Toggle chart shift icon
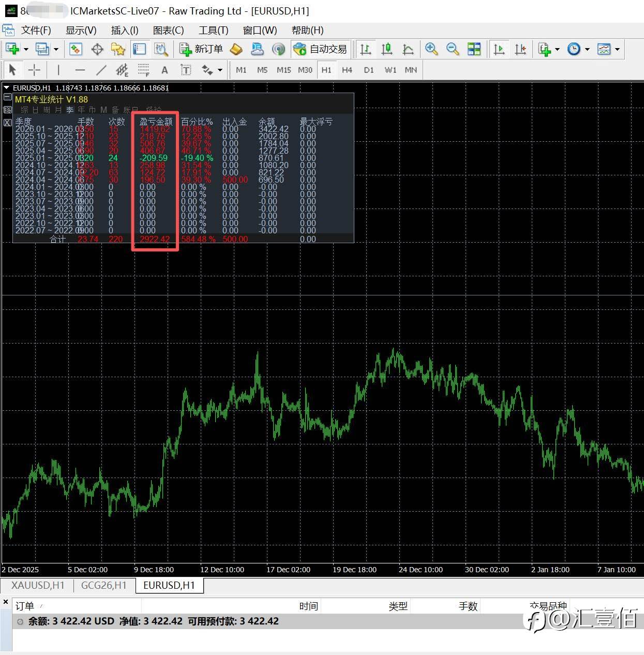Viewport: 644px width, 655px height. click(x=520, y=49)
